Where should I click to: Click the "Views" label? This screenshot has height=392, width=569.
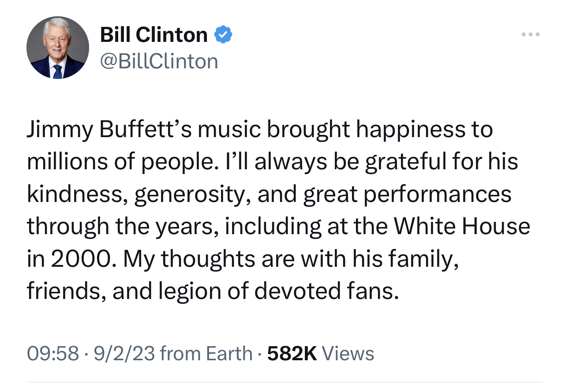click(348, 353)
